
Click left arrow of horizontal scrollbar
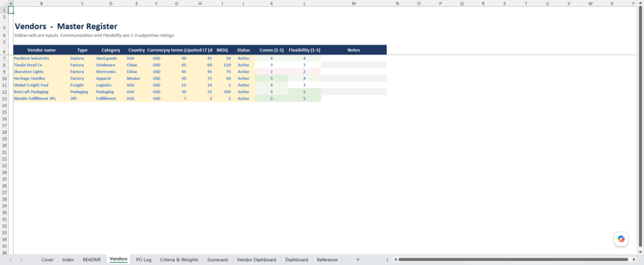(395, 260)
